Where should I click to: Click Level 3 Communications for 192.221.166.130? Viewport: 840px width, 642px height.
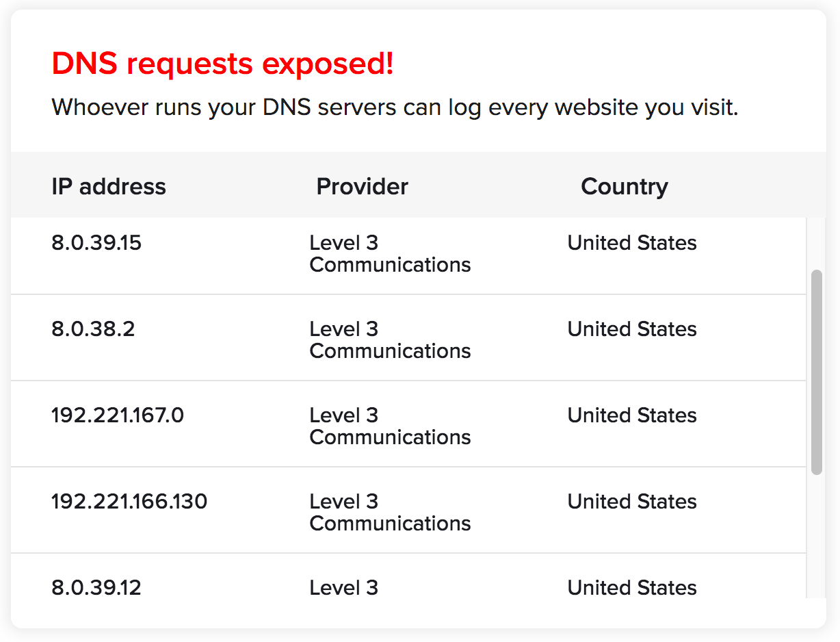(x=390, y=513)
